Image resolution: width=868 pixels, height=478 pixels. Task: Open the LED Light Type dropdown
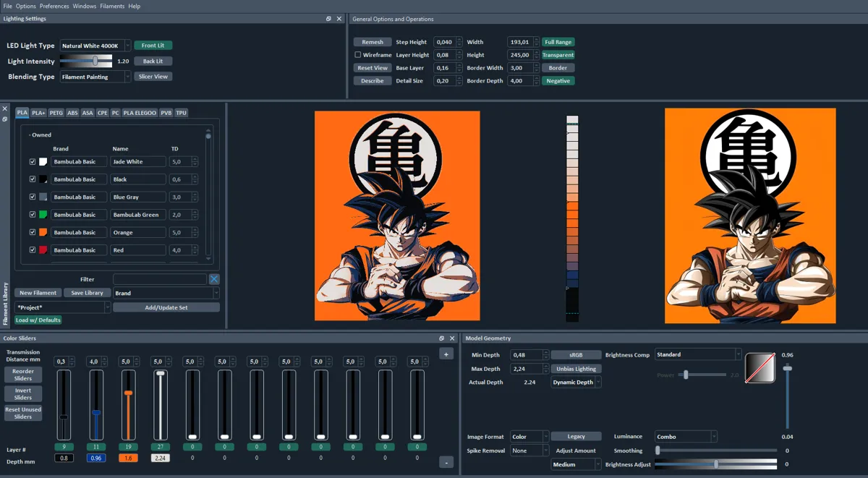pyautogui.click(x=95, y=46)
